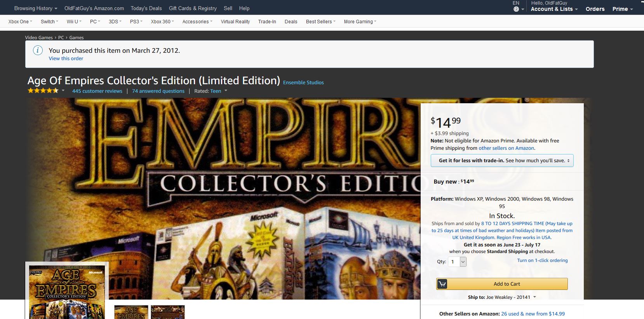
Task: Open the 74 answered questions link
Action: 158,91
